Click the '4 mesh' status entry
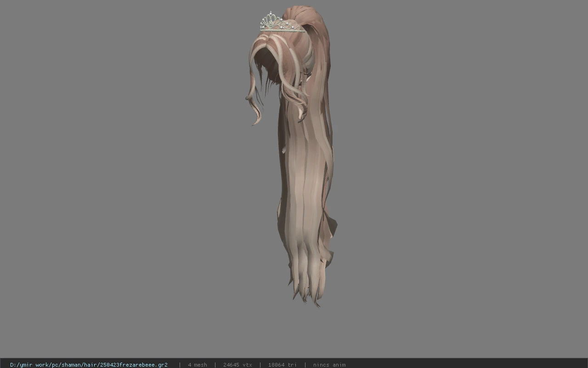Viewport: 588px width, 368px height. click(x=198, y=365)
